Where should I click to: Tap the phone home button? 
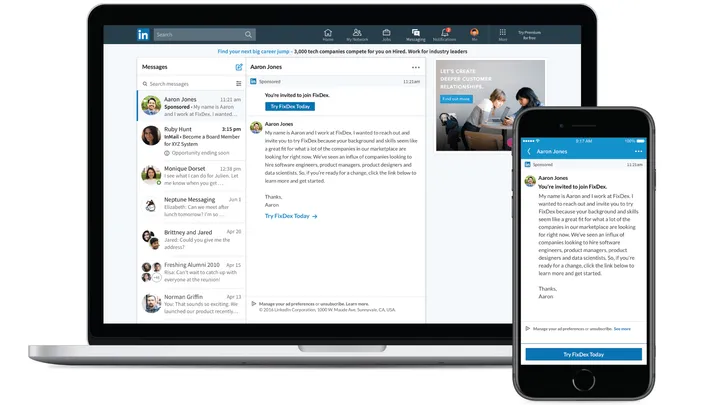pos(584,380)
